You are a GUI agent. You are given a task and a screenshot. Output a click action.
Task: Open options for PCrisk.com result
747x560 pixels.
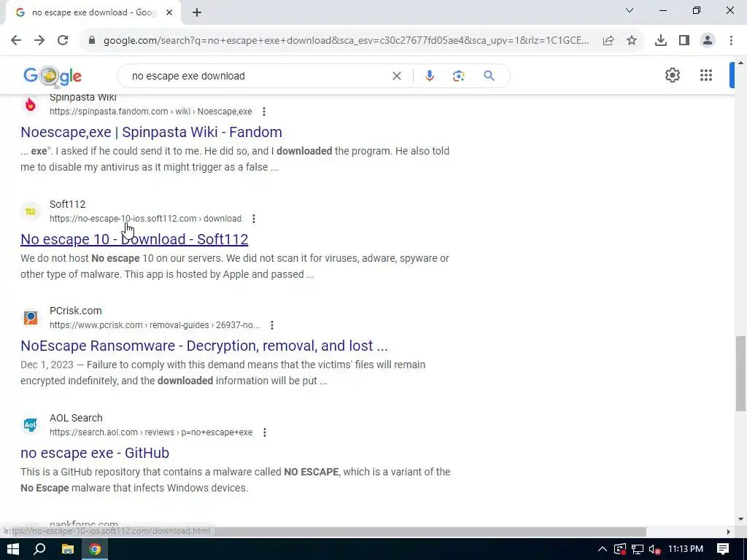pyautogui.click(x=272, y=325)
